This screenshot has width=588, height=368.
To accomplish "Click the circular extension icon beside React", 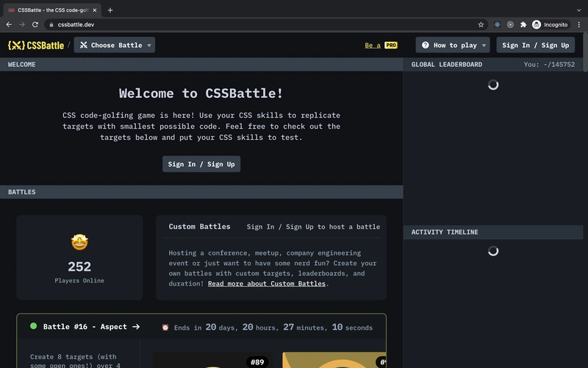I will [510, 24].
